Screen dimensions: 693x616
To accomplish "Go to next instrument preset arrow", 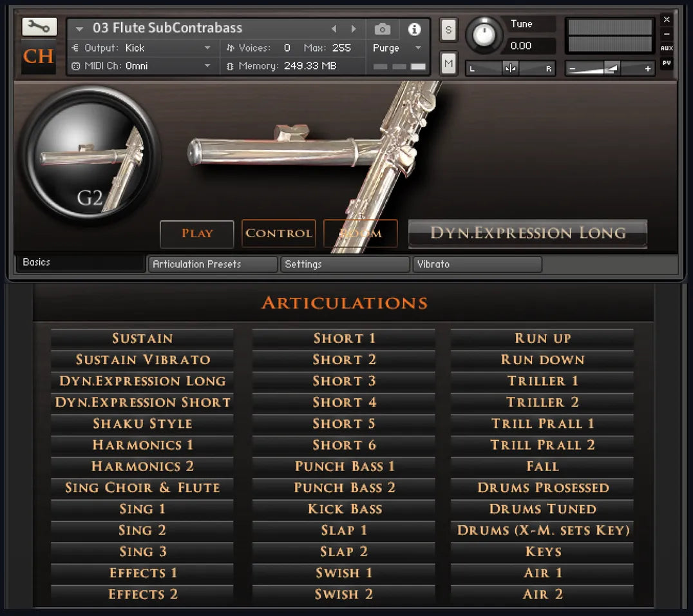I will pos(354,29).
